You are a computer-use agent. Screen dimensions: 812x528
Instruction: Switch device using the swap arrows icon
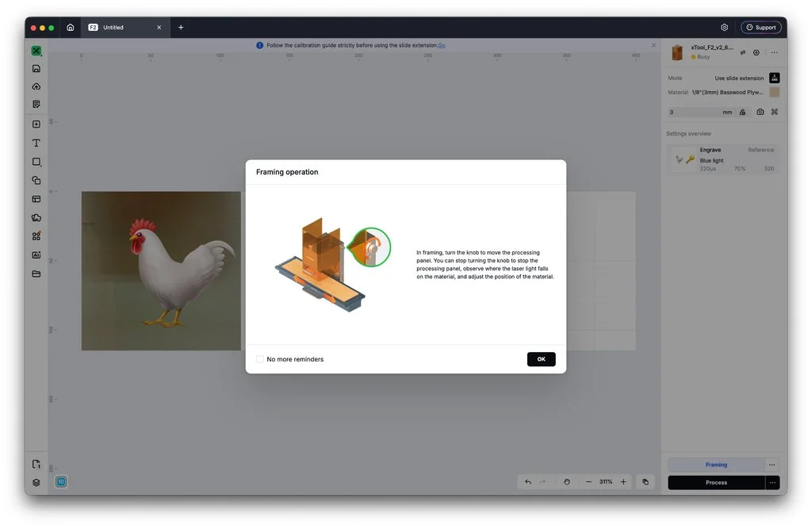[x=743, y=52]
